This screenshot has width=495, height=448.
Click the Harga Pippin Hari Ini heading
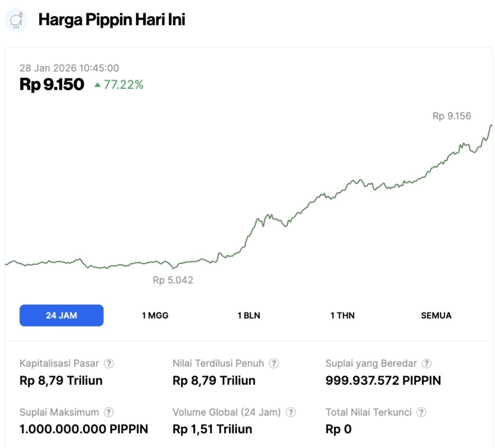pos(112,20)
